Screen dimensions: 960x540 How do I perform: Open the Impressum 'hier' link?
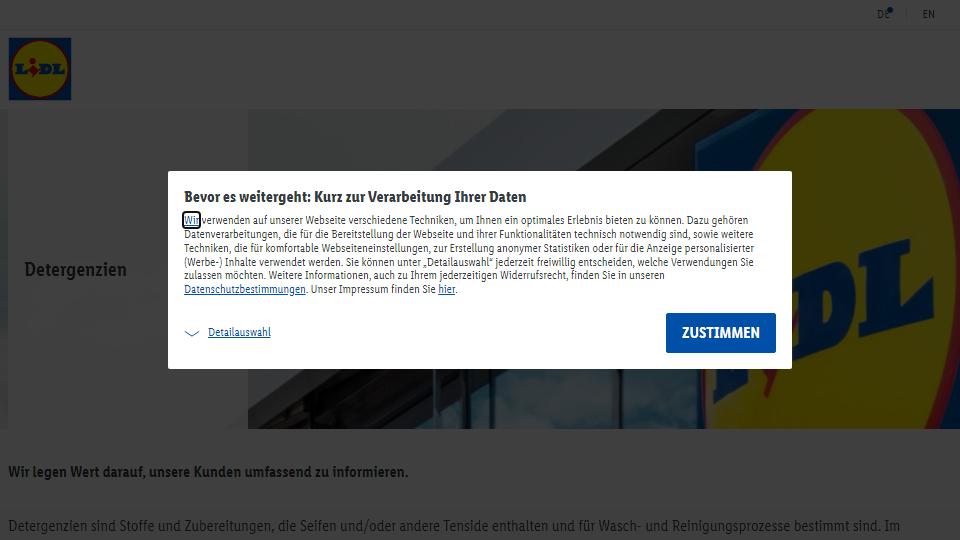point(446,290)
